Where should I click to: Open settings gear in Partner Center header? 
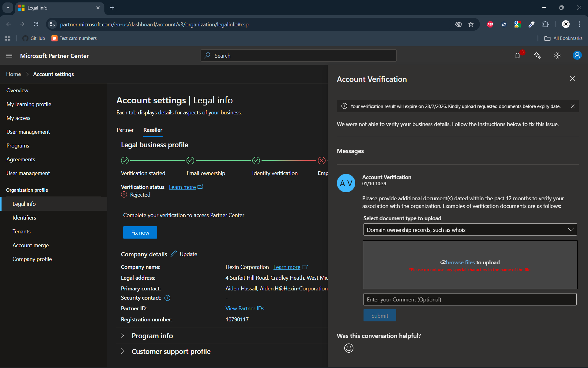pyautogui.click(x=557, y=56)
